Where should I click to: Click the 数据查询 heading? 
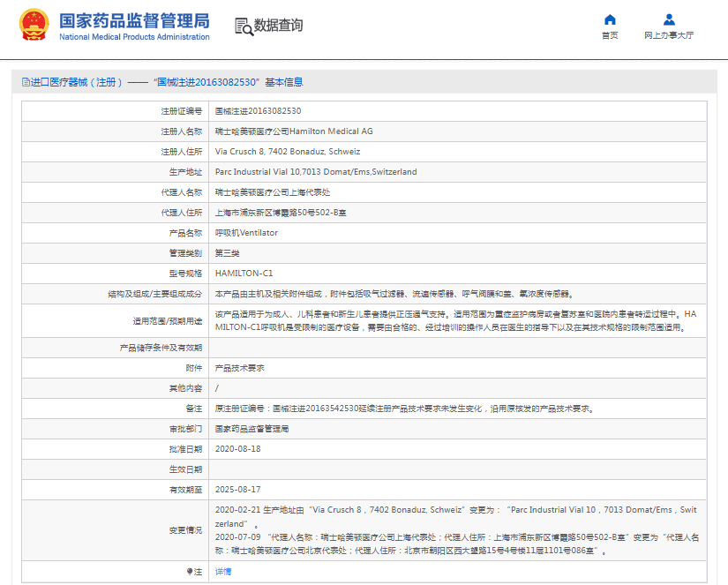click(279, 25)
